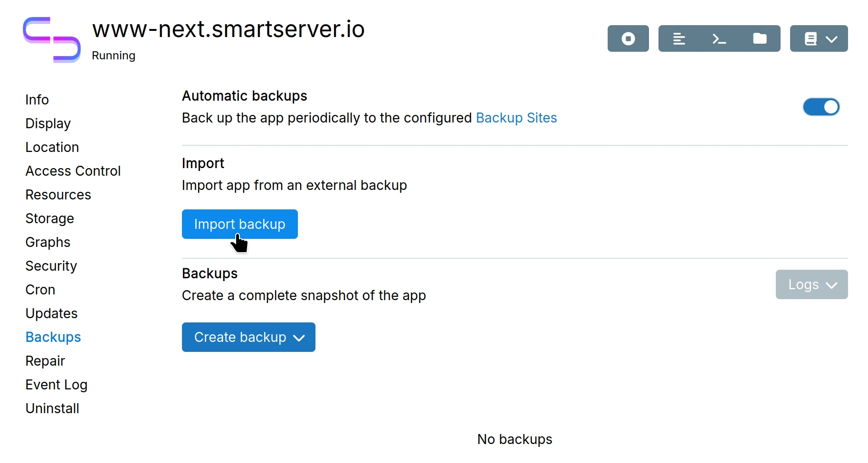Click the Import backup button
Screen dimensions: 868x463
[x=239, y=224]
